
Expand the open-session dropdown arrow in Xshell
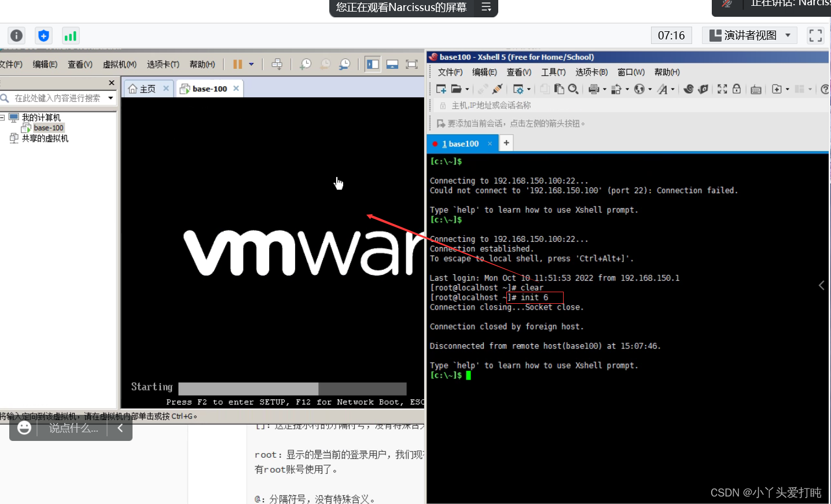467,89
